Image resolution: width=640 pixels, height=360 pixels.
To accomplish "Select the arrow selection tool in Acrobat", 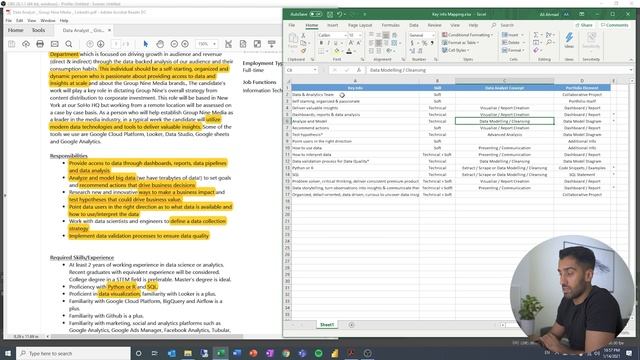I will (146, 44).
